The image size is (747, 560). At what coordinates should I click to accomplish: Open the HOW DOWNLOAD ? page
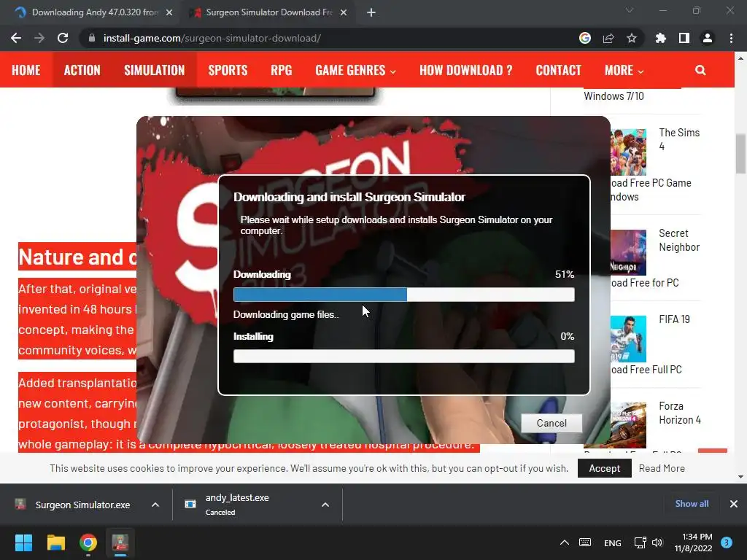pyautogui.click(x=466, y=70)
